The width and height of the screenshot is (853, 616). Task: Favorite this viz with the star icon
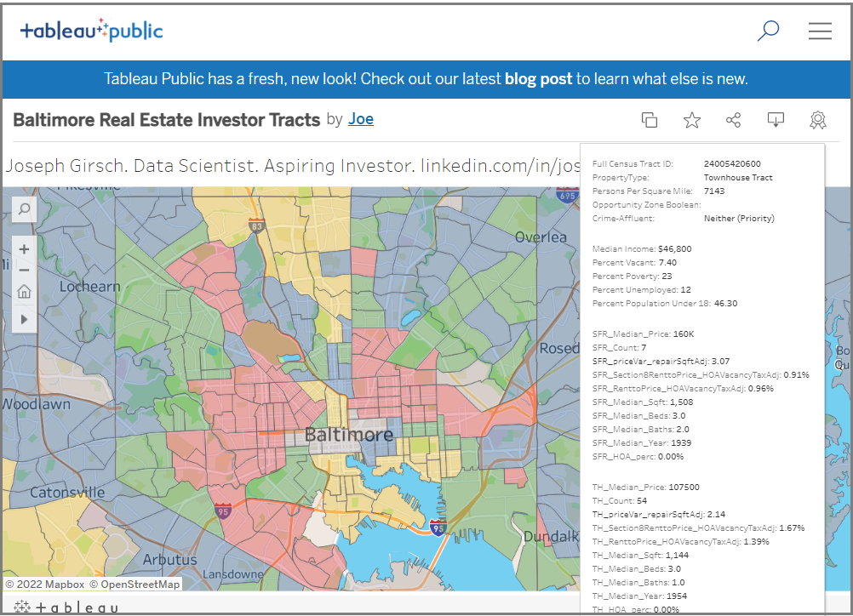(691, 120)
